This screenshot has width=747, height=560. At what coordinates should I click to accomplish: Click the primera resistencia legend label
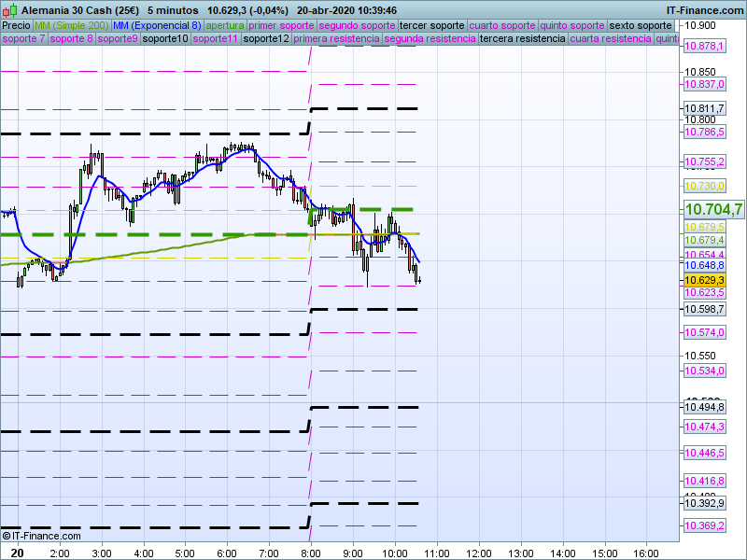[336, 39]
